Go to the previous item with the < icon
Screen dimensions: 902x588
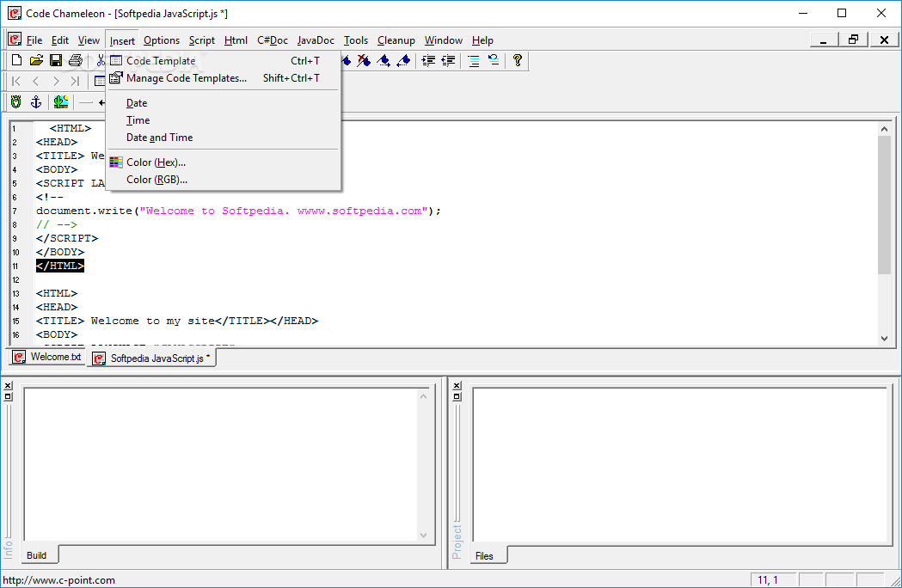point(35,81)
